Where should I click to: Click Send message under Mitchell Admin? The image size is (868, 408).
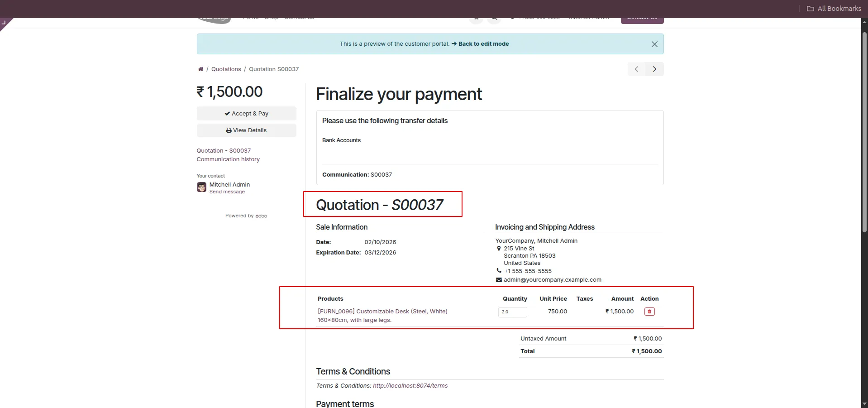pos(227,192)
